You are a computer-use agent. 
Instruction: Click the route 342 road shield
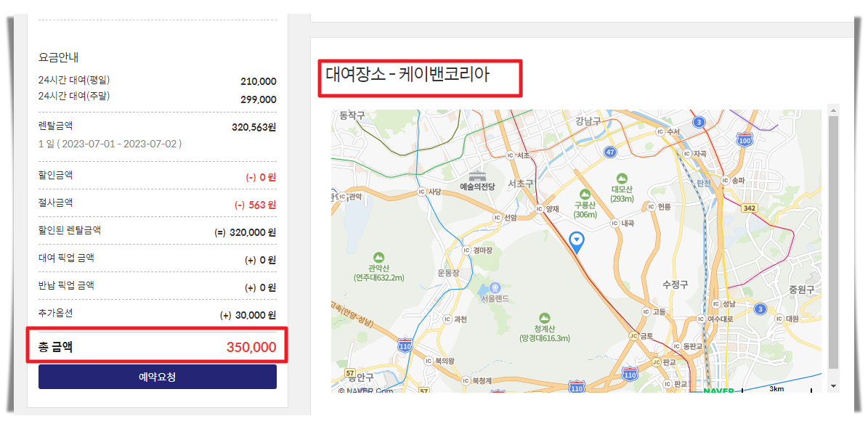click(x=750, y=207)
